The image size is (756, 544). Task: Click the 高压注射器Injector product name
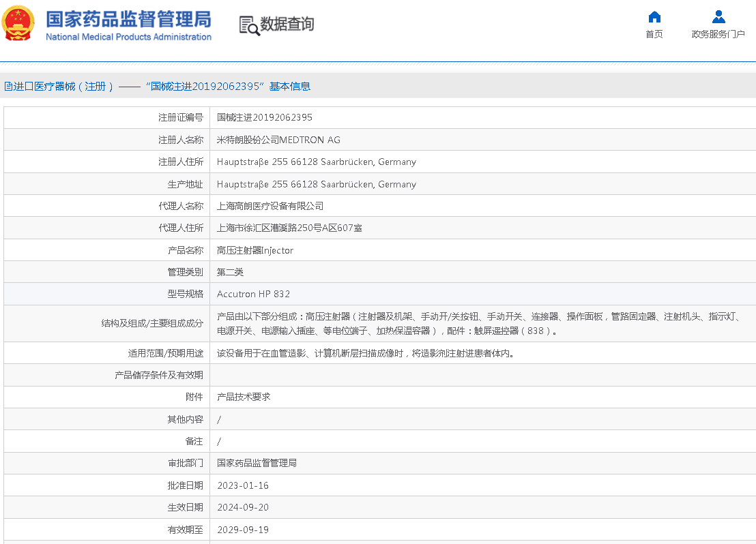[255, 250]
